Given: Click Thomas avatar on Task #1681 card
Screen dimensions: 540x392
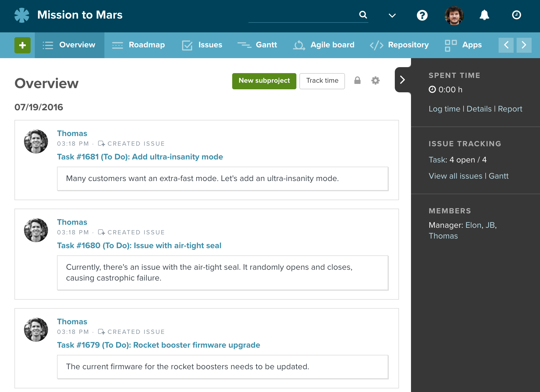Looking at the screenshot, I should pos(36,141).
